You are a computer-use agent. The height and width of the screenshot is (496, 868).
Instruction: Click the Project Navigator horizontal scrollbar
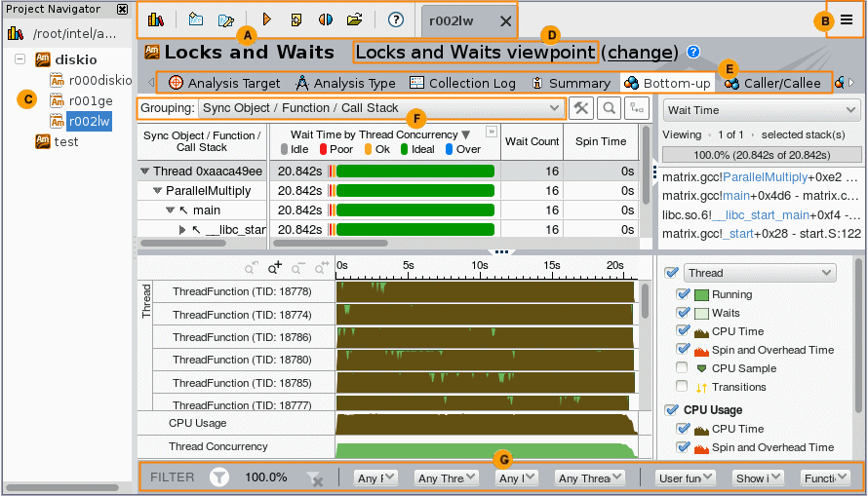(62, 487)
